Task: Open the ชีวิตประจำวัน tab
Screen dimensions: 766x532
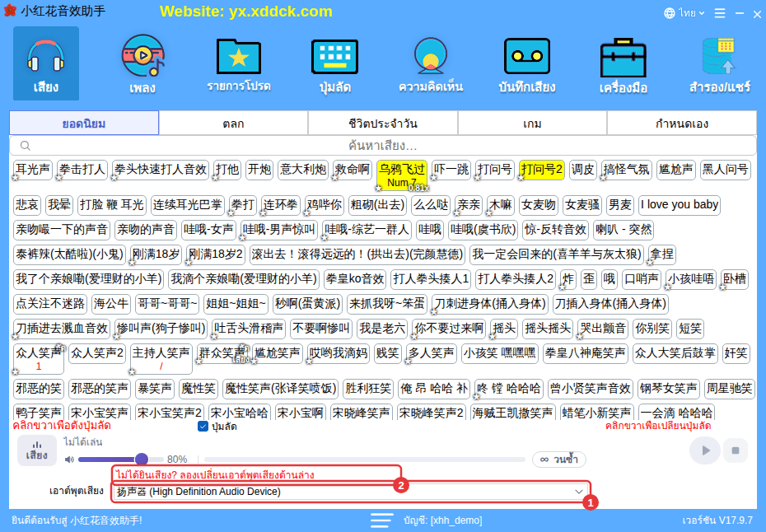Action: click(383, 123)
